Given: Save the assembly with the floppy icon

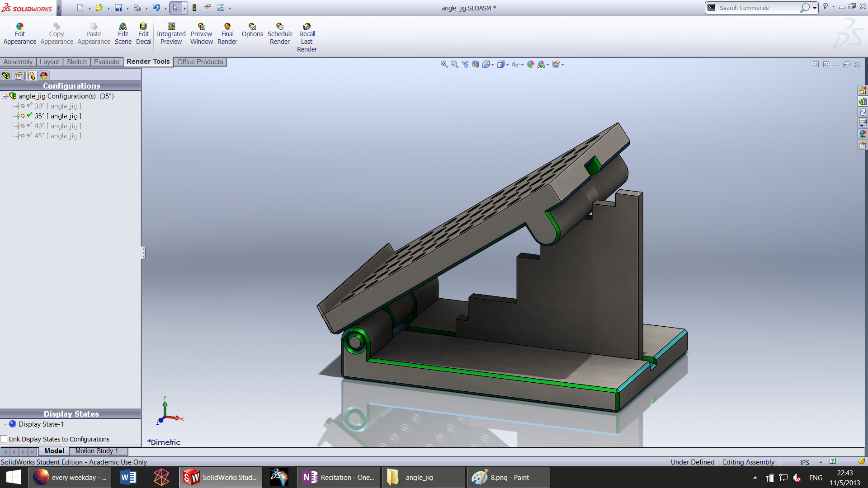Looking at the screenshot, I should 118,8.
